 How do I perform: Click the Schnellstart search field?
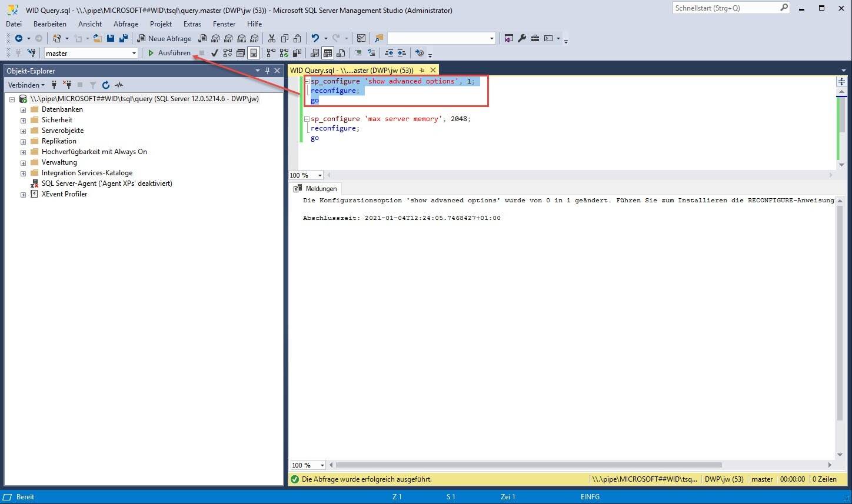point(725,8)
